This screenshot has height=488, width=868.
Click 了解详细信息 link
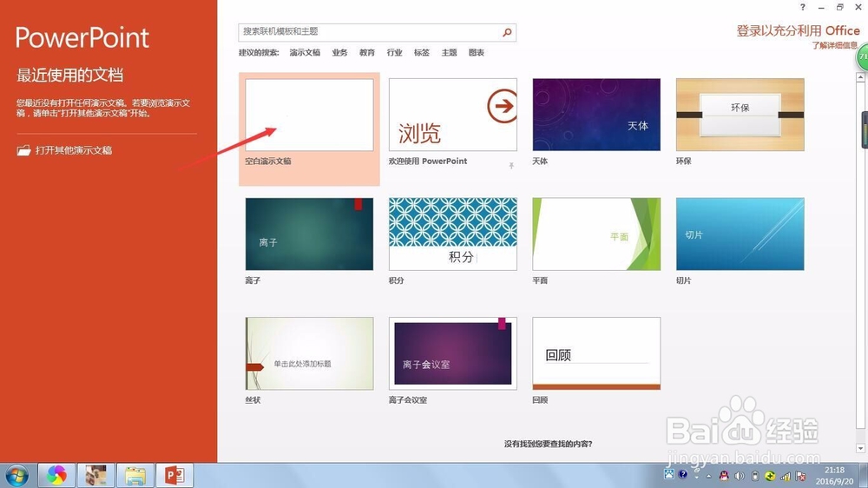[x=835, y=45]
